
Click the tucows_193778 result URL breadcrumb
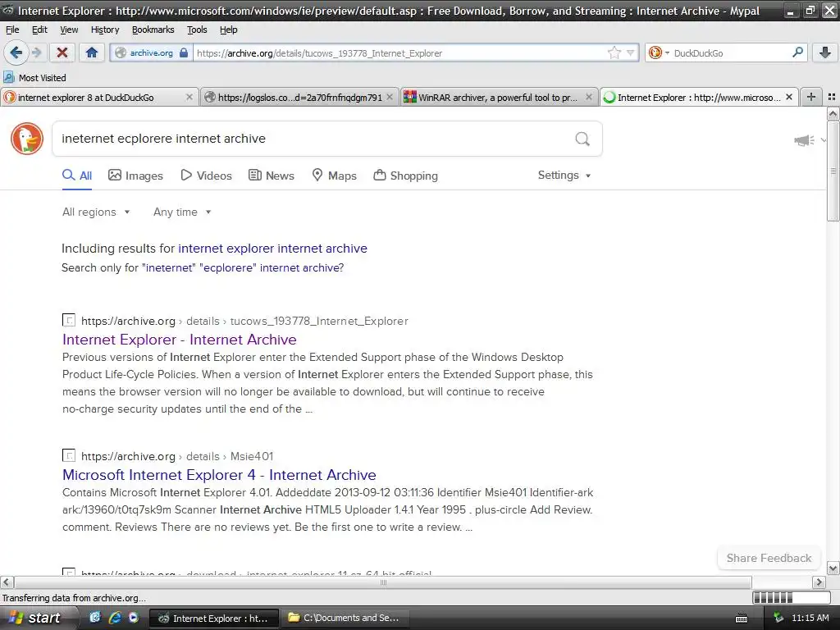coord(244,321)
